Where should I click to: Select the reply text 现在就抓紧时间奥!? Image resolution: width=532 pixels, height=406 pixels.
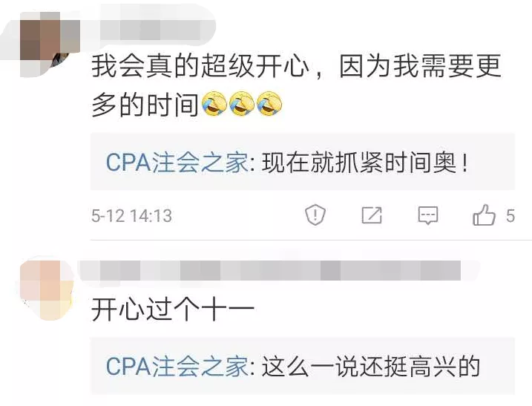coord(365,163)
